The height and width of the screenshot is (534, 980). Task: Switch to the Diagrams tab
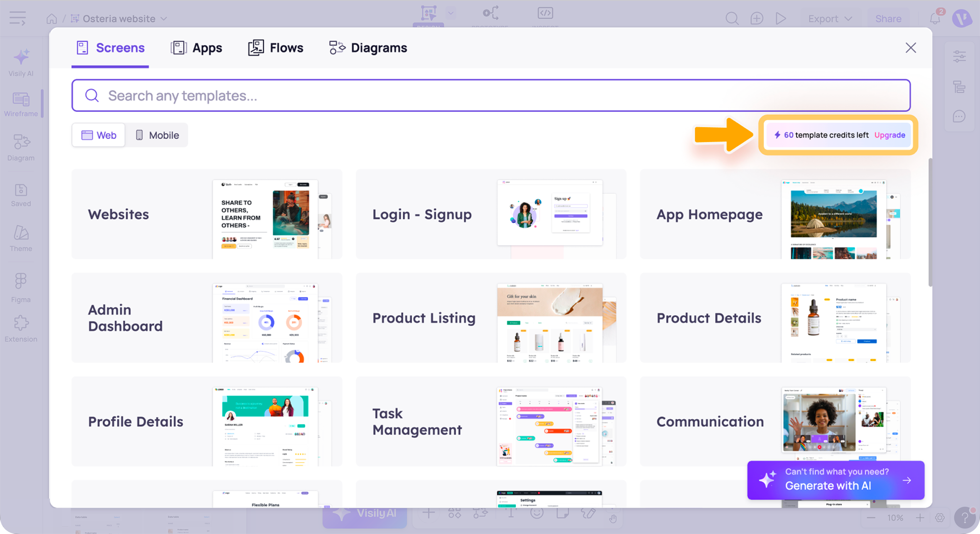pyautogui.click(x=368, y=48)
